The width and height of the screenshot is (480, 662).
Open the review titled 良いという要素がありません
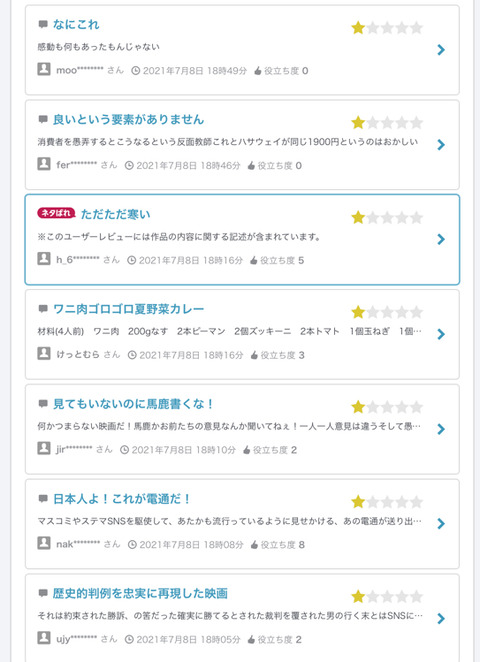tap(128, 119)
